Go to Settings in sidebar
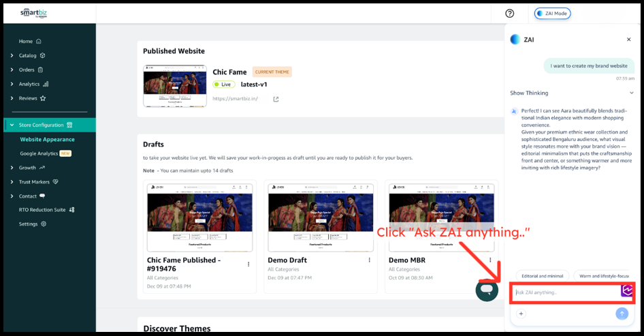This screenshot has width=644, height=336. (29, 224)
